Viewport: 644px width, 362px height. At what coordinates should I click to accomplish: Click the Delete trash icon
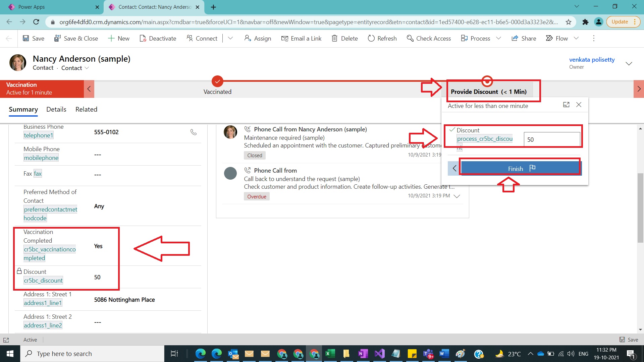click(x=334, y=38)
